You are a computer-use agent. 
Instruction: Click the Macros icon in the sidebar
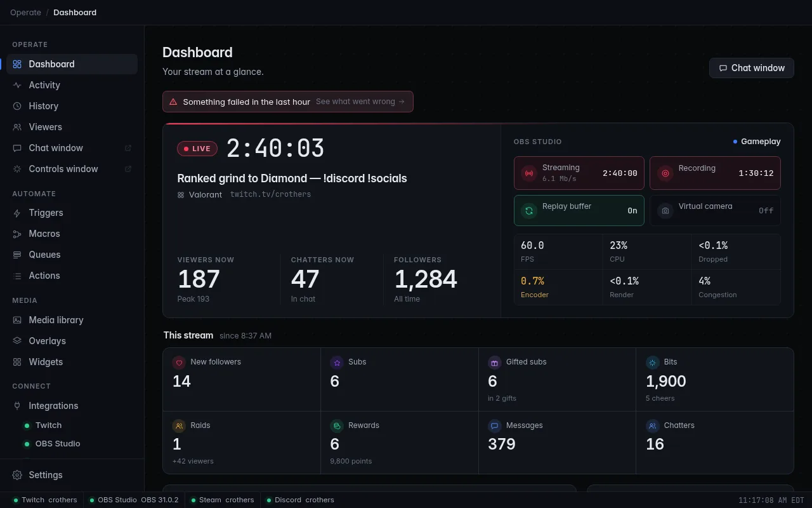pos(17,234)
